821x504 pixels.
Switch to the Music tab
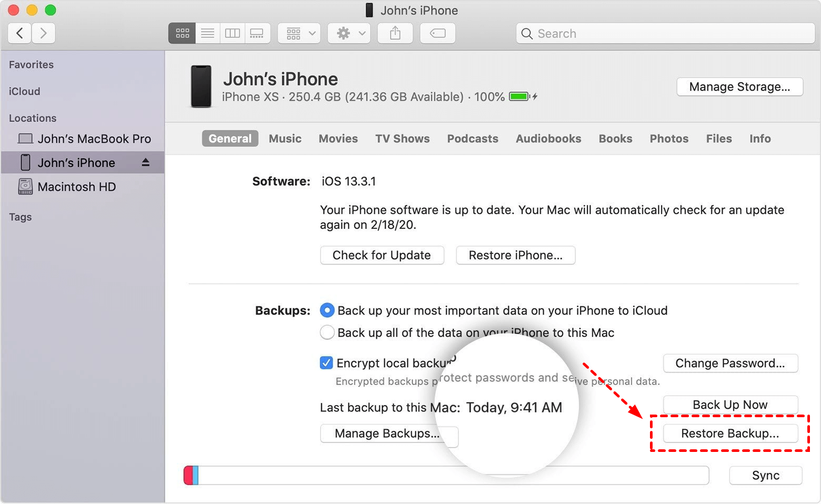pyautogui.click(x=285, y=138)
